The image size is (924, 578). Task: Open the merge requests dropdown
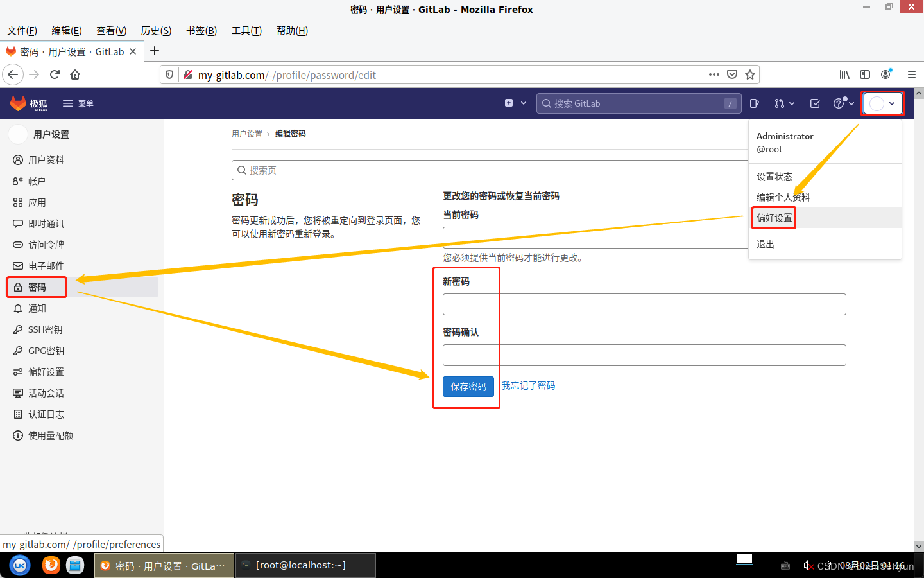coord(784,103)
